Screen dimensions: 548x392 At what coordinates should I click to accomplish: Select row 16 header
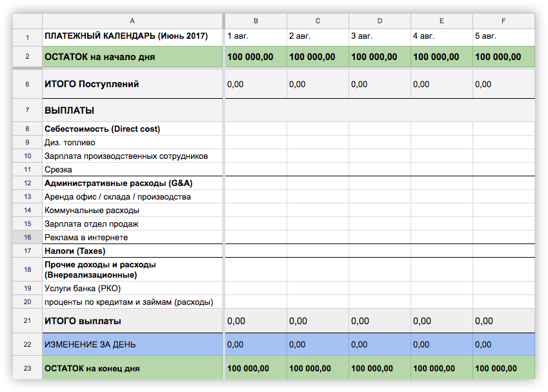[27, 238]
